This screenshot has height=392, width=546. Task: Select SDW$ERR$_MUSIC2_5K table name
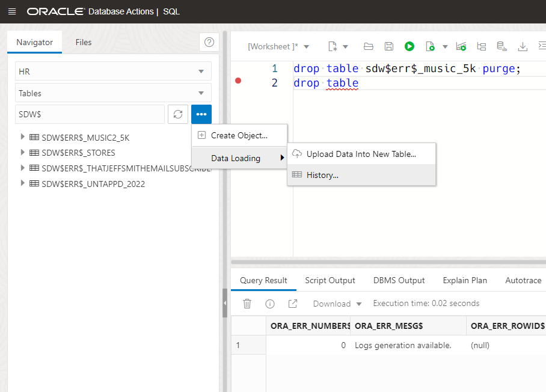coord(85,138)
